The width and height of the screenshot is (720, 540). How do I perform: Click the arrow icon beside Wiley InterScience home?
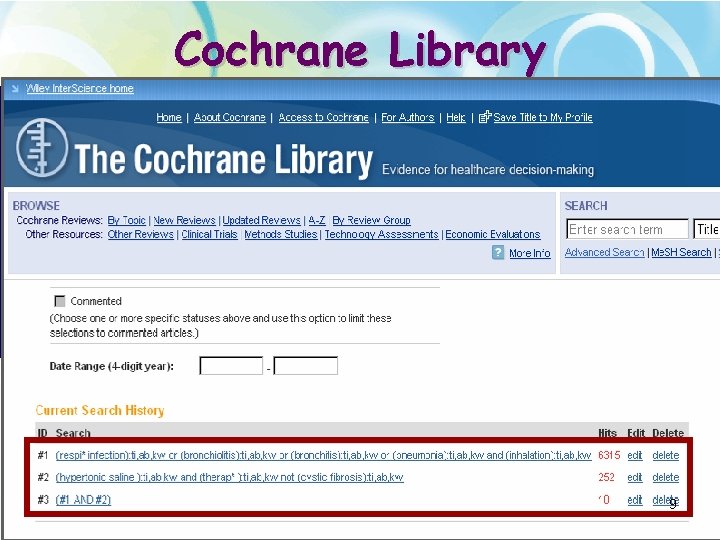(x=15, y=89)
